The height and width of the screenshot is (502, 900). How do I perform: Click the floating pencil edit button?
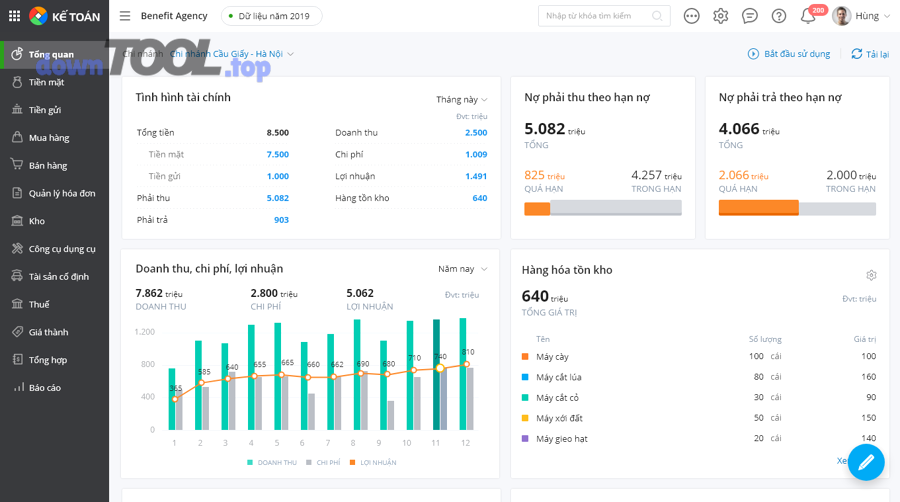coord(866,462)
